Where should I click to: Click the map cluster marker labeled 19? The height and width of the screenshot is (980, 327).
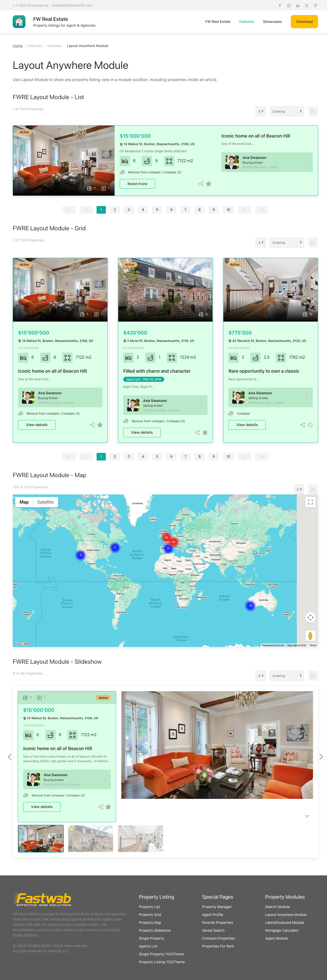(x=250, y=605)
